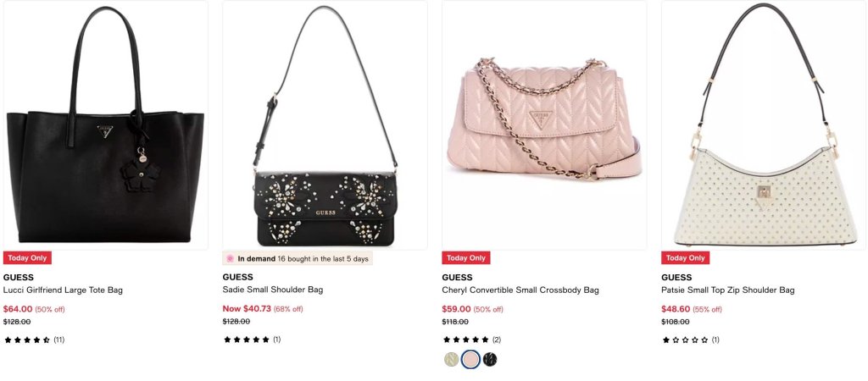Pick the black color swatch
868x381 pixels.
coord(489,360)
